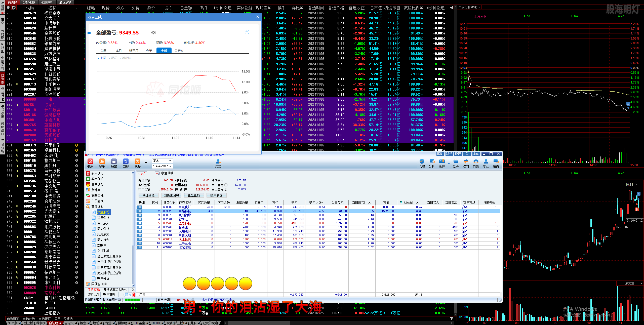Click the settings gear icon above stock list
This screenshot has height=325, width=644.
[14, 8]
